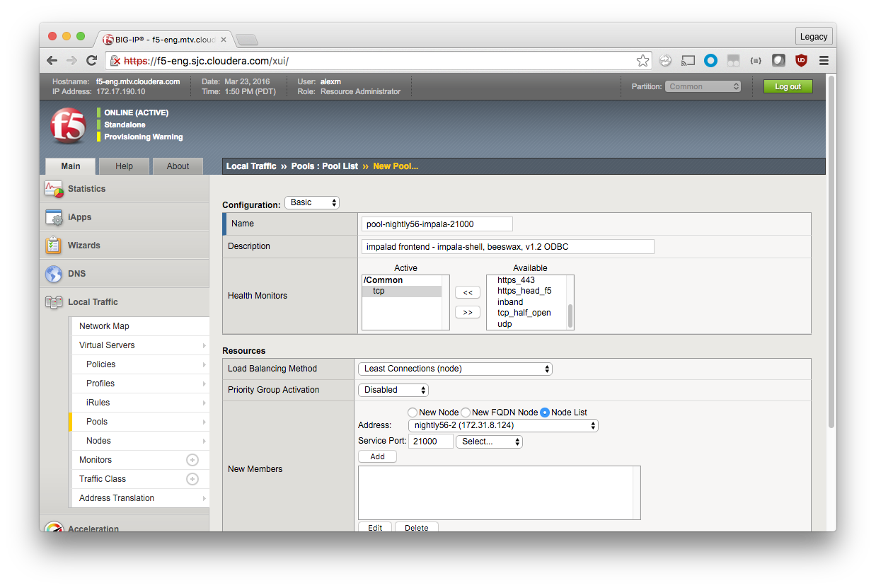The height and width of the screenshot is (588, 876).
Task: Click the plus icon next to Traffic Class
Action: pyautogui.click(x=192, y=479)
